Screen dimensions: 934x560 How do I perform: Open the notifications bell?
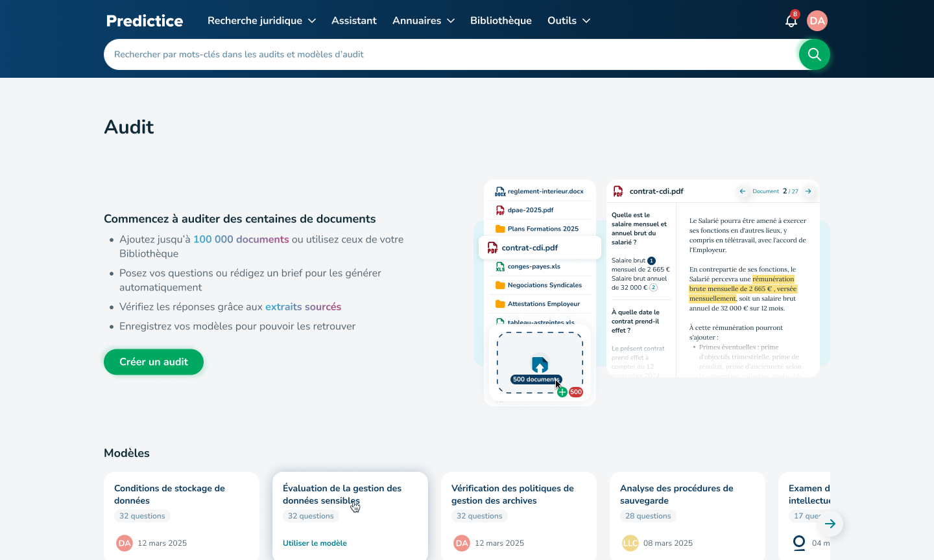coord(791,21)
